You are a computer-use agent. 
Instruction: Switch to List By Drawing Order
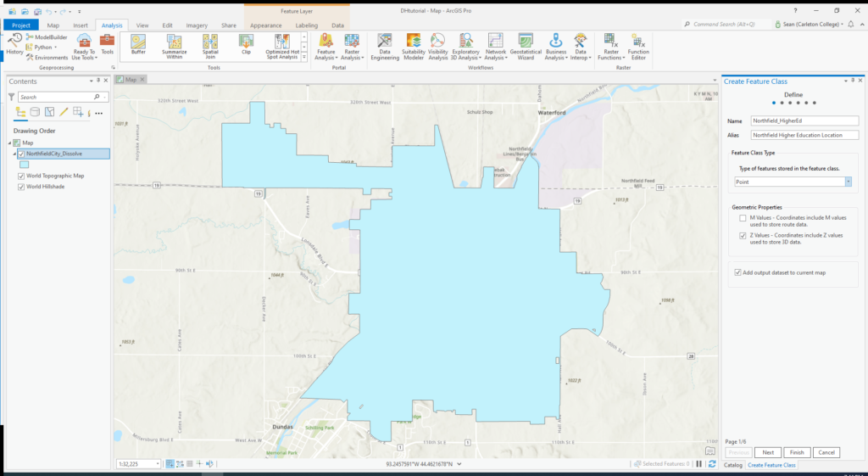click(20, 113)
